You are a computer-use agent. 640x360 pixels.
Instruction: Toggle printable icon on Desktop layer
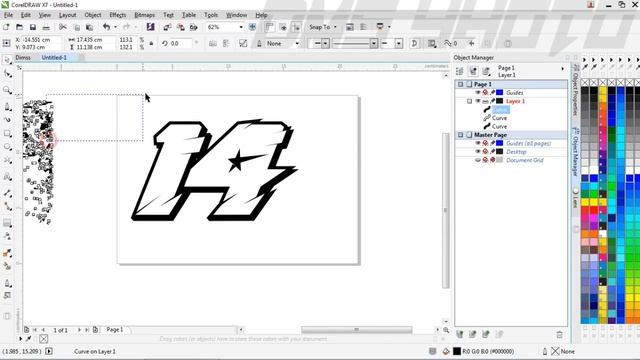click(x=485, y=151)
